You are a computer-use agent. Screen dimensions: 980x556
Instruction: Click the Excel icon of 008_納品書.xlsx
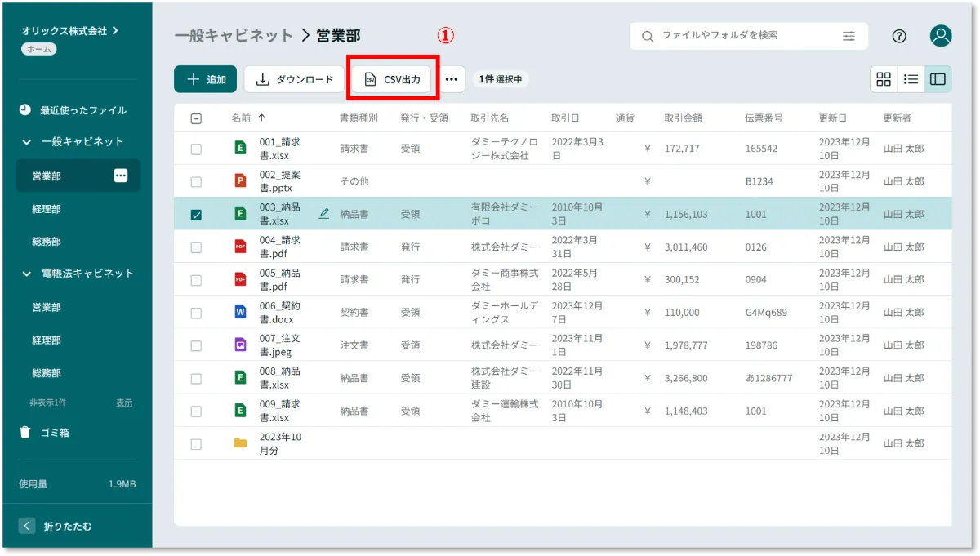240,377
